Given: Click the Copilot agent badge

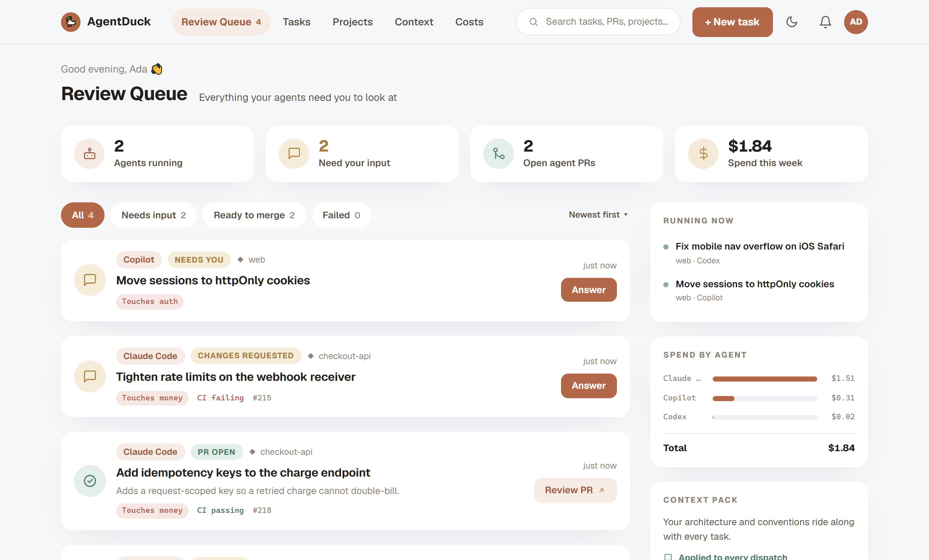Looking at the screenshot, I should (139, 260).
